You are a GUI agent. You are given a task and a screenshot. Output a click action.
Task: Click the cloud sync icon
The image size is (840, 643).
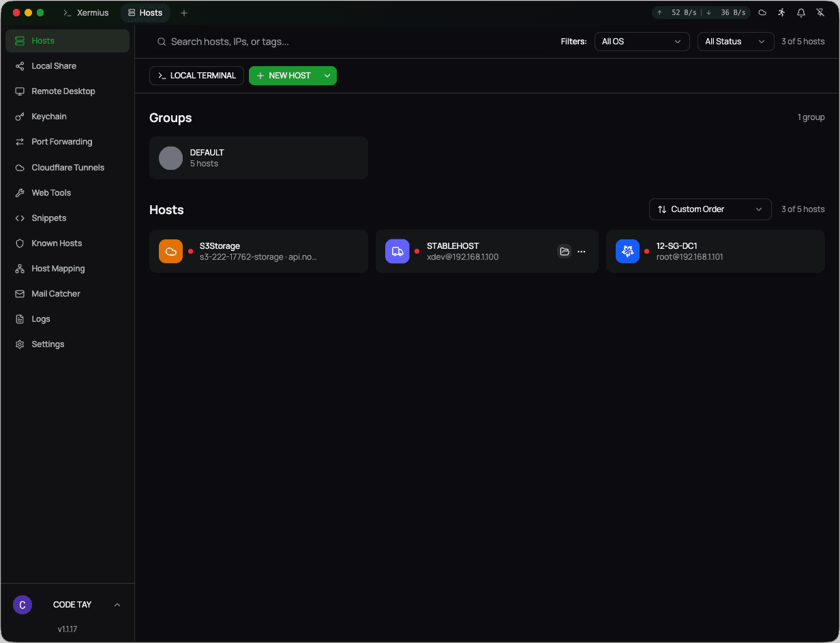coord(762,12)
